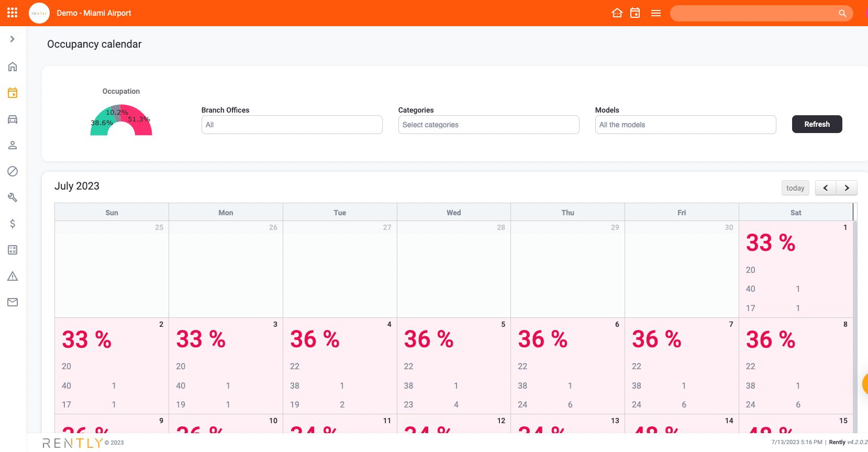Viewport: 868px width, 452px height.
Task: Select July 5 occupancy cell
Action: pyautogui.click(x=454, y=366)
